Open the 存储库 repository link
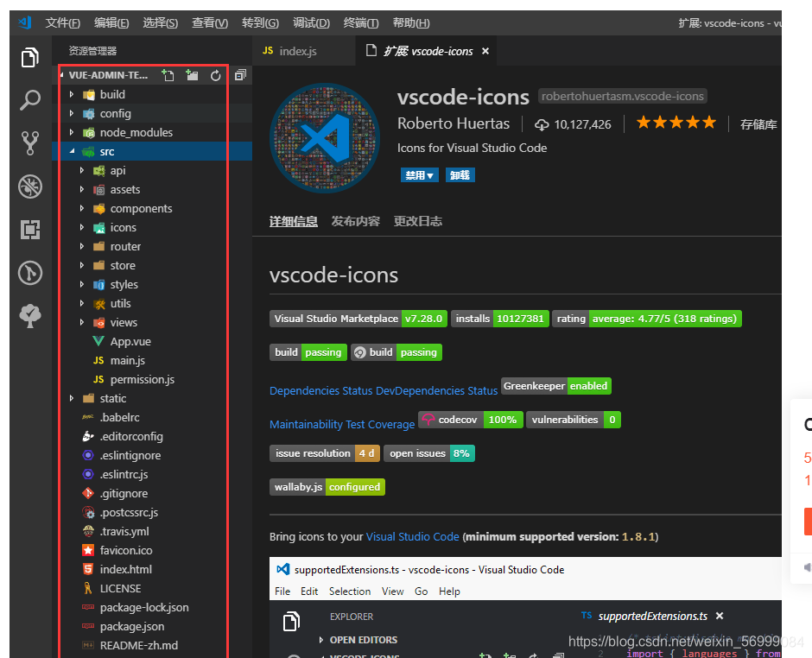The width and height of the screenshot is (812, 658). (758, 124)
